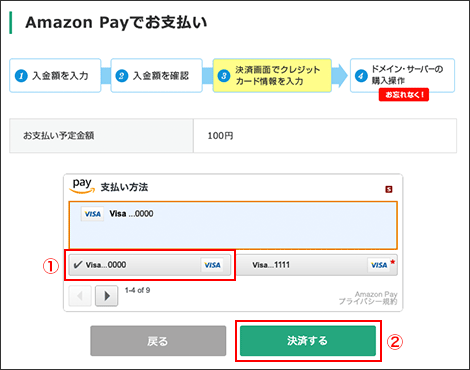
Task: Click Visa logo on the Visa...1111 row
Action: (379, 265)
